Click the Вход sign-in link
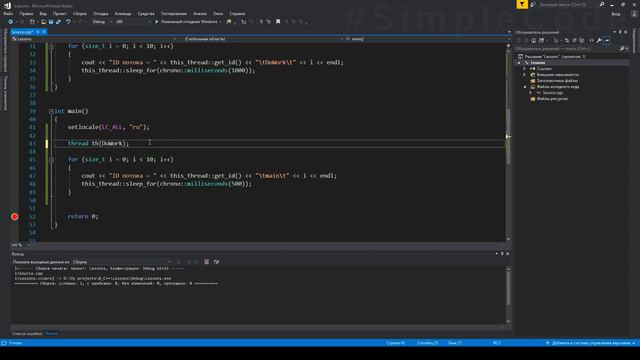 pyautogui.click(x=616, y=13)
